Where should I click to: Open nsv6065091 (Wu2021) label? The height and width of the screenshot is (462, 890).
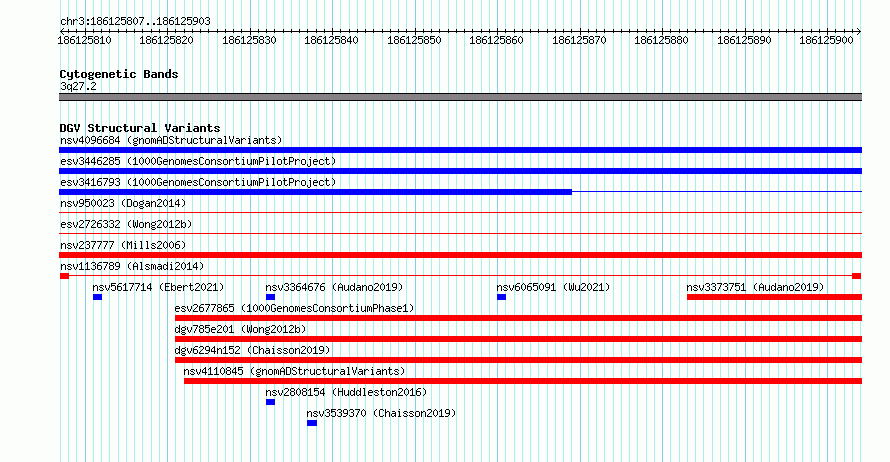(x=553, y=287)
